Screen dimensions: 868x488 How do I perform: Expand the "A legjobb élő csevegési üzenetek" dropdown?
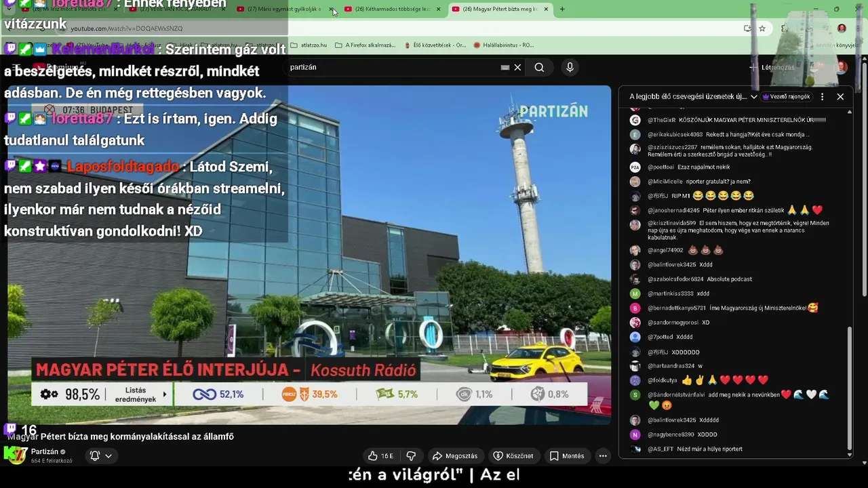(x=693, y=97)
